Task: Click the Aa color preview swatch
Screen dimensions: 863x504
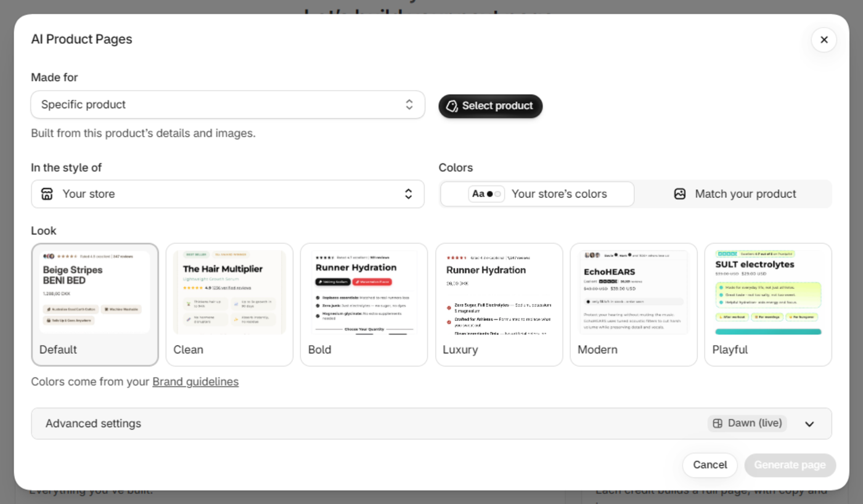Action: 486,194
